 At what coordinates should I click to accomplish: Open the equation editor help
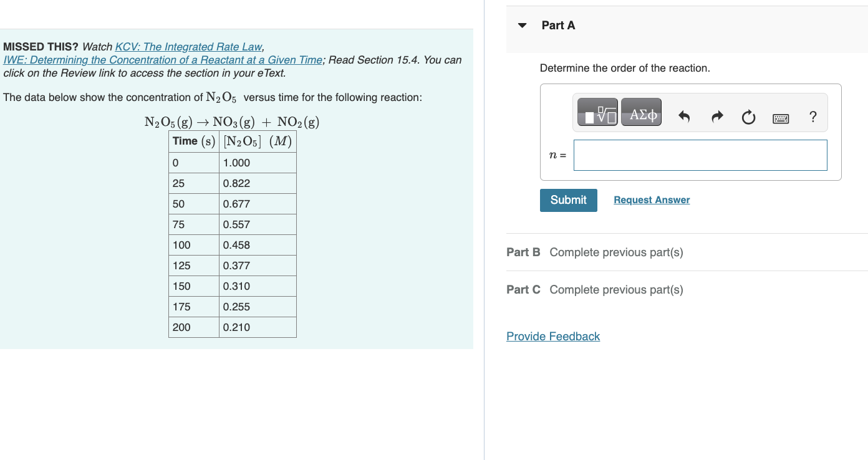tap(813, 116)
